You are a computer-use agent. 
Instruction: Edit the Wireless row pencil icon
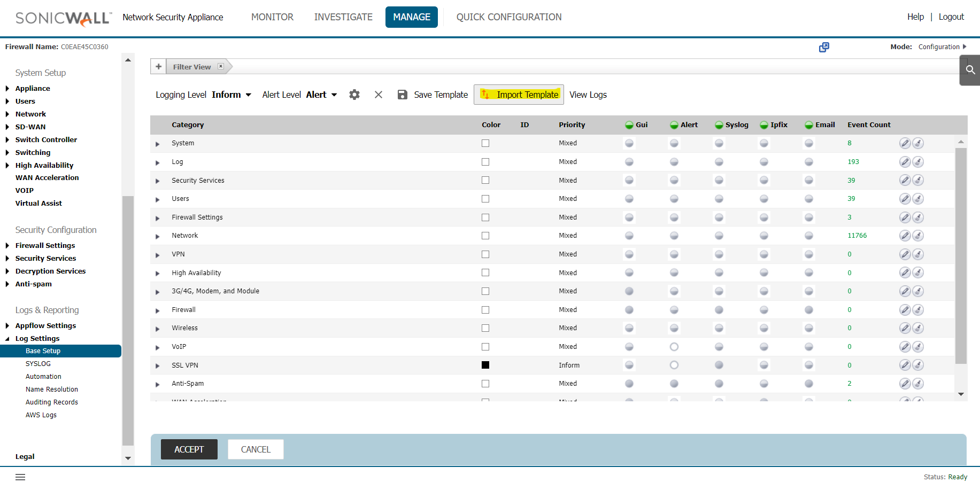point(905,328)
